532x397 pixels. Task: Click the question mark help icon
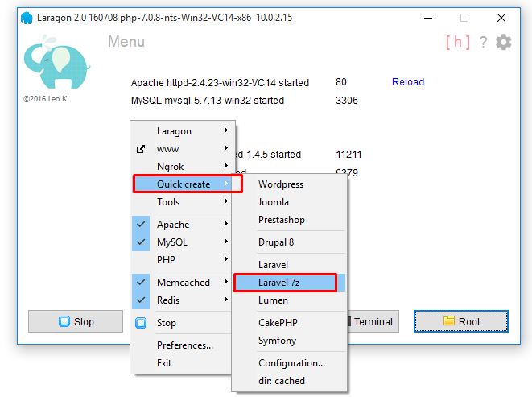[483, 42]
